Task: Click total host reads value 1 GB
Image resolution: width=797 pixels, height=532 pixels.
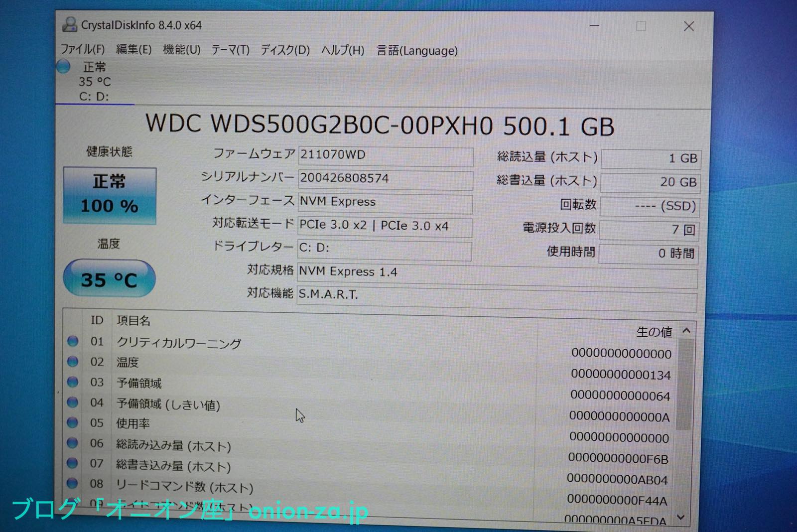Action: pos(651,159)
